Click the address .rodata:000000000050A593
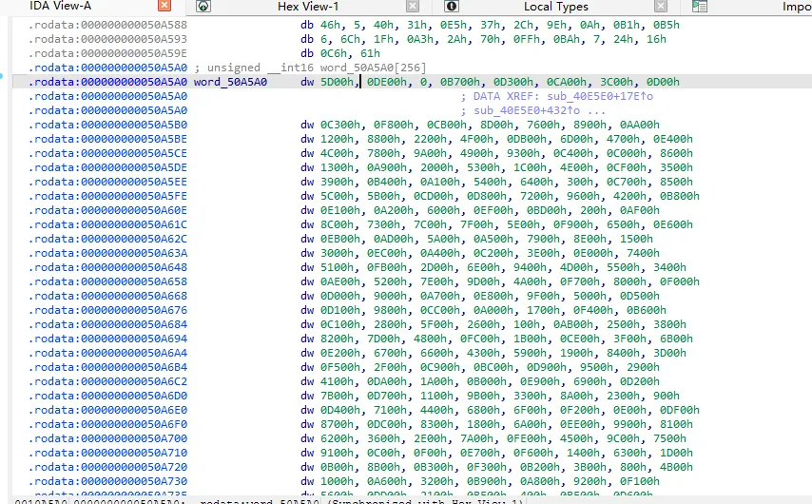The height and width of the screenshot is (504, 812). point(107,39)
